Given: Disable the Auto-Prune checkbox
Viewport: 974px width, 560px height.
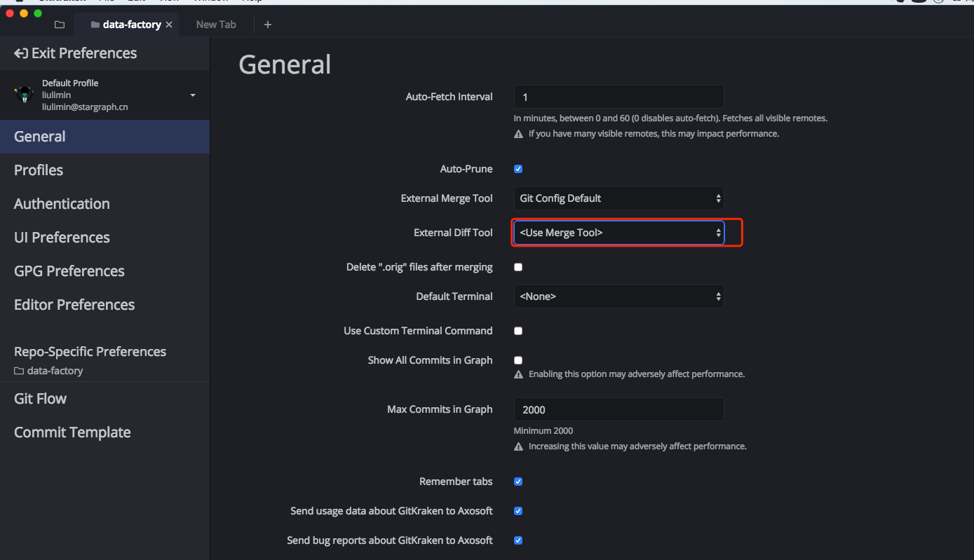Looking at the screenshot, I should coord(518,169).
